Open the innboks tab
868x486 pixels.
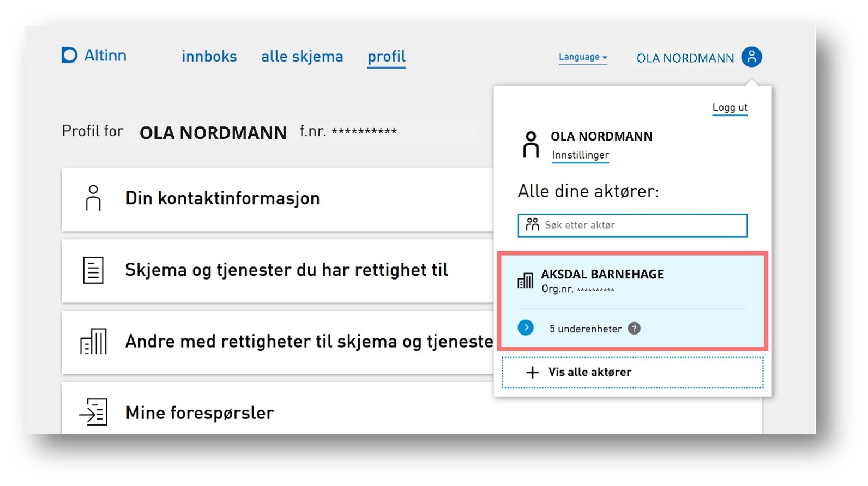tap(209, 56)
